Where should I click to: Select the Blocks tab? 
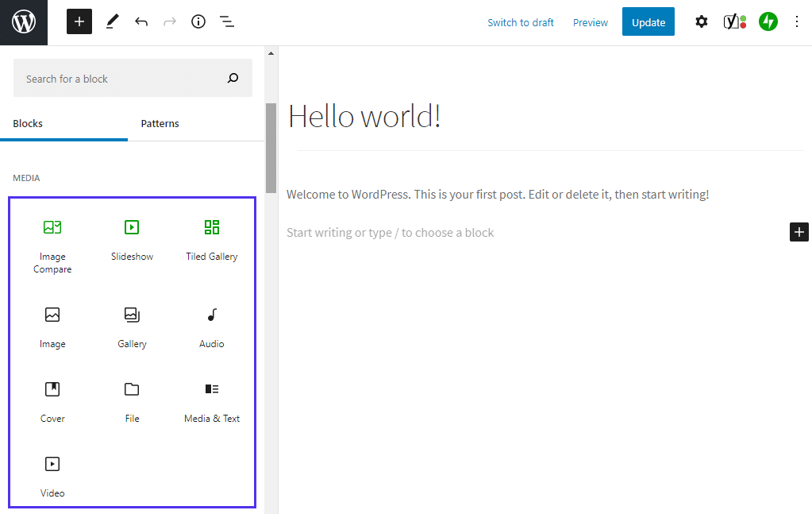point(28,124)
